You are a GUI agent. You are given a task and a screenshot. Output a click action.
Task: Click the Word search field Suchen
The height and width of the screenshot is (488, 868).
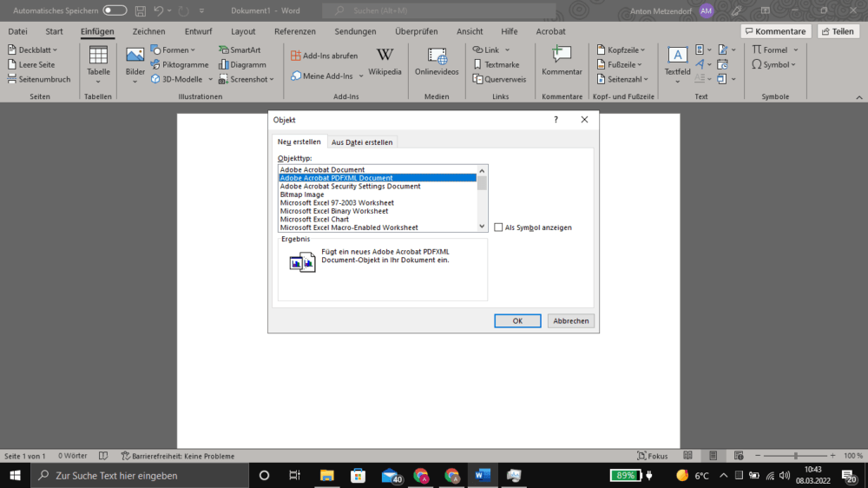tap(439, 10)
